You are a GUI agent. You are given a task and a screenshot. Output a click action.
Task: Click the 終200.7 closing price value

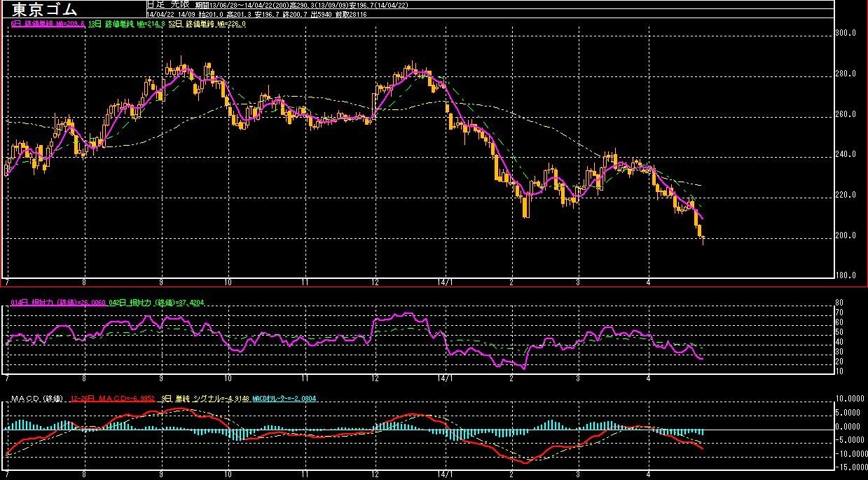pyautogui.click(x=294, y=14)
